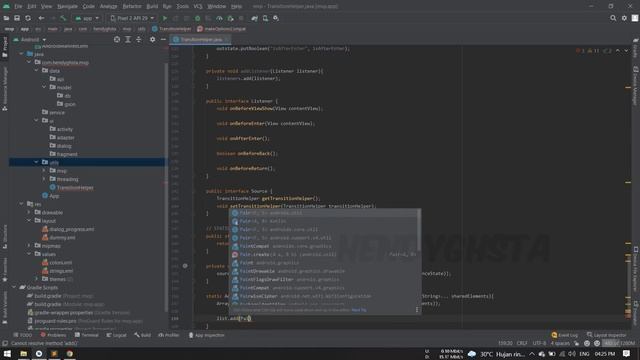
Task: Select the PaintDrawable completion suggestion
Action: [x=324, y=271]
